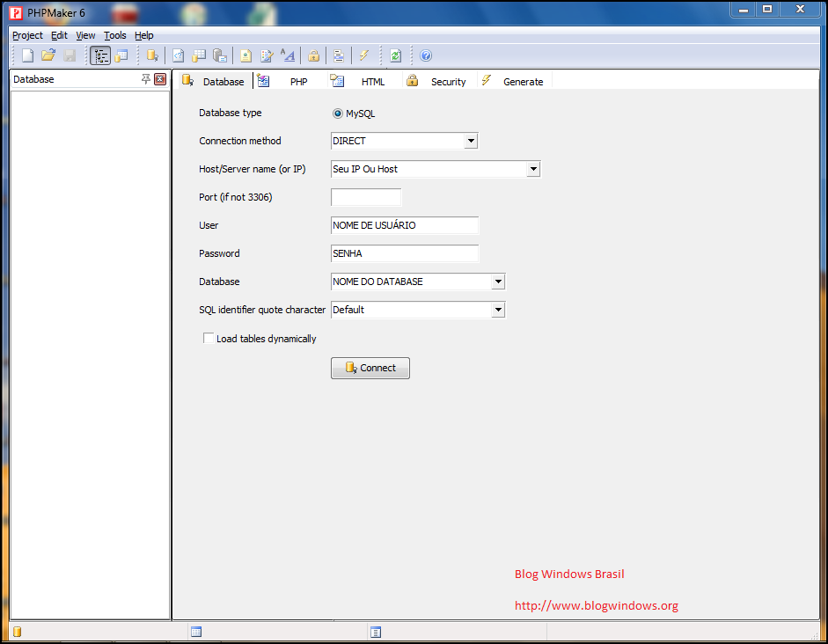Toggle the tree view pane toolbar button
Image resolution: width=828 pixels, height=644 pixels.
coord(100,55)
